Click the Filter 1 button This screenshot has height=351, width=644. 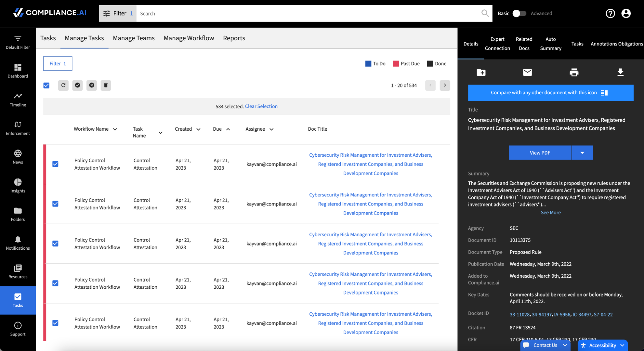[x=58, y=64]
